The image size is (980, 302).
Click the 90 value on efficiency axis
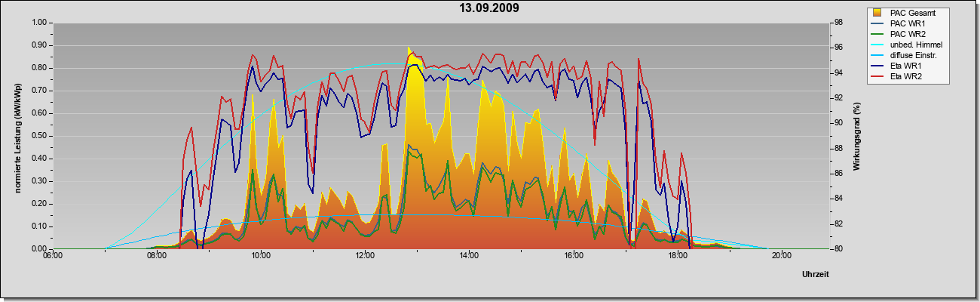click(838, 123)
